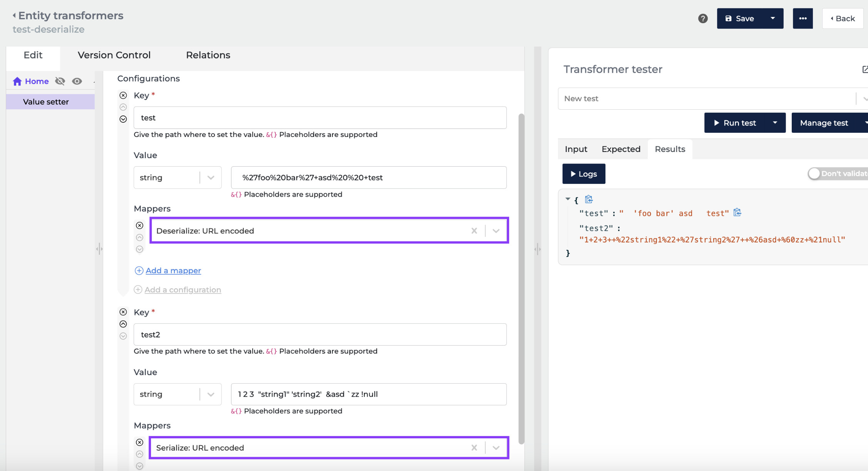Expand the Save button dropdown arrow

coord(772,18)
